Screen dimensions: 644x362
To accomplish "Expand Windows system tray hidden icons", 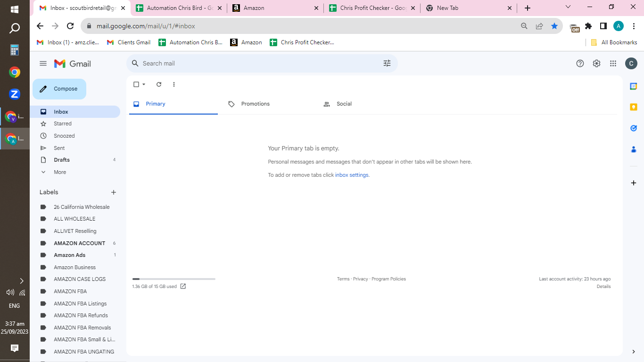I will click(x=21, y=281).
